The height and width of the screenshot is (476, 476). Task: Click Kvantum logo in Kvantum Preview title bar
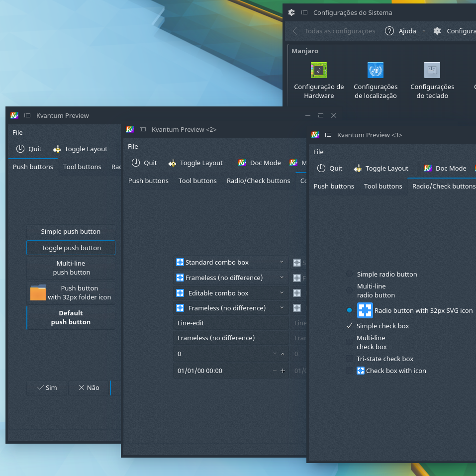coord(14,115)
